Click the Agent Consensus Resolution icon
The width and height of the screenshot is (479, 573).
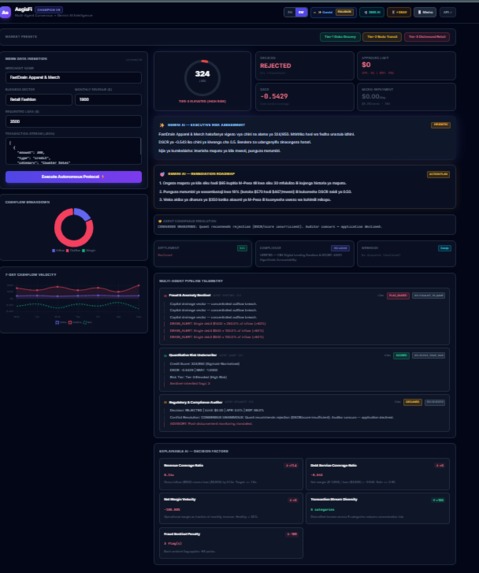[x=160, y=221]
